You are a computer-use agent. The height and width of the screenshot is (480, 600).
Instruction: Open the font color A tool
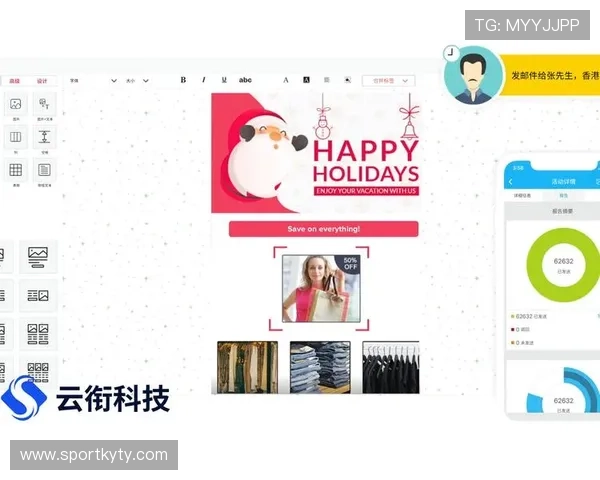pos(286,80)
